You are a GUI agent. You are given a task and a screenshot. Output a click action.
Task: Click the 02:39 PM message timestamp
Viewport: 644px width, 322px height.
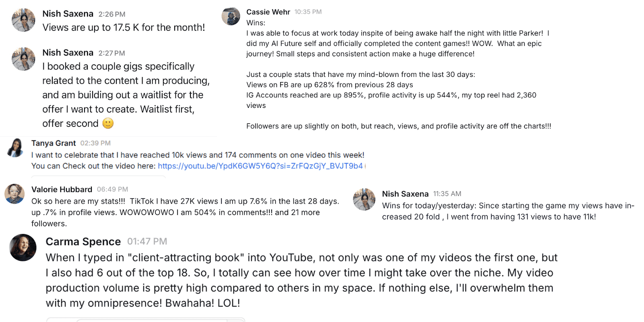[x=95, y=143]
